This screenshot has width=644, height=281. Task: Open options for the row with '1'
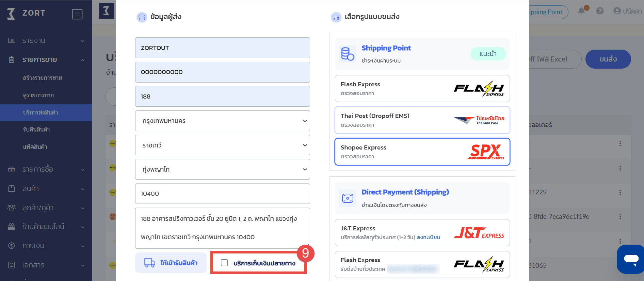(620, 241)
